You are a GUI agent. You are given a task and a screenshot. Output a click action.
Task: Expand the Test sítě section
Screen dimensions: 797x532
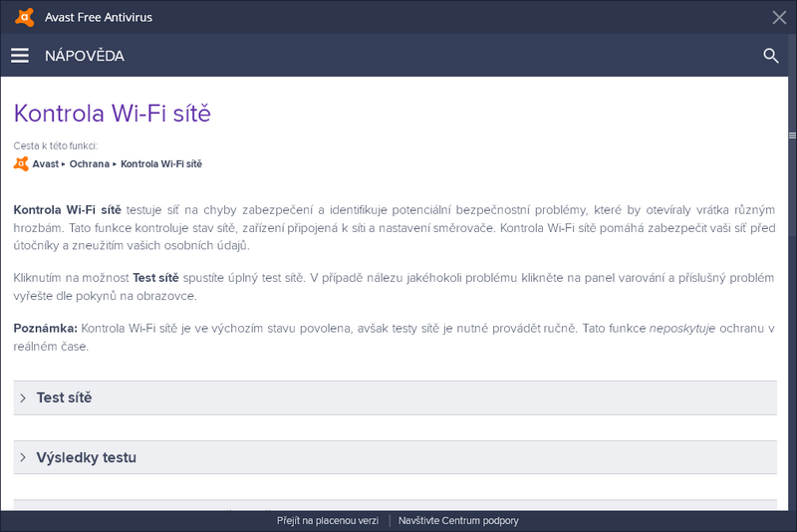[395, 398]
